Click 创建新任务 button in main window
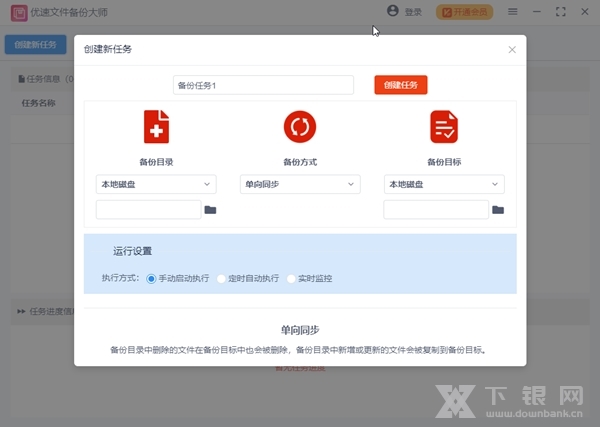Viewport: 600px width, 427px height. [35, 45]
